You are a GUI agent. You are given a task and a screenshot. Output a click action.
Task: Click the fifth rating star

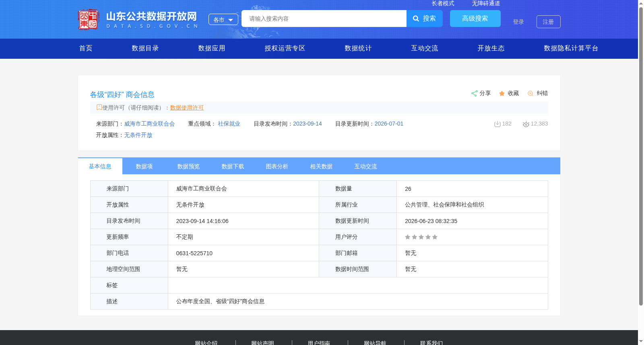click(x=435, y=237)
